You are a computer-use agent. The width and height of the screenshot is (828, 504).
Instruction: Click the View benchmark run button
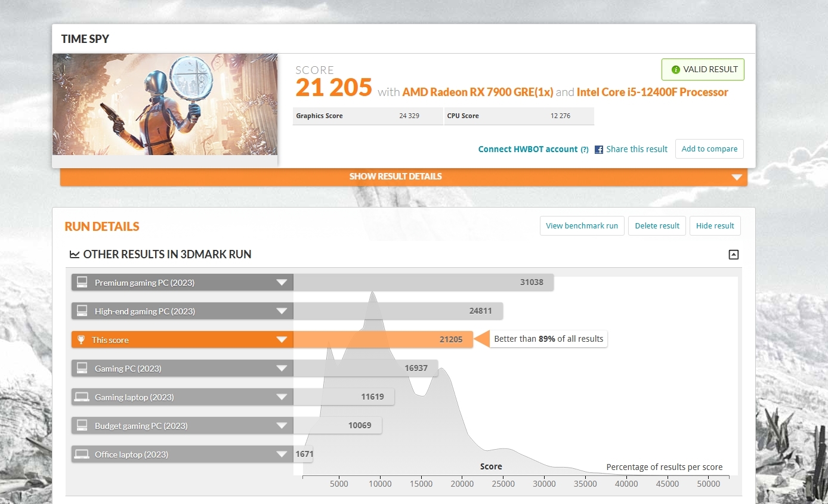582,226
